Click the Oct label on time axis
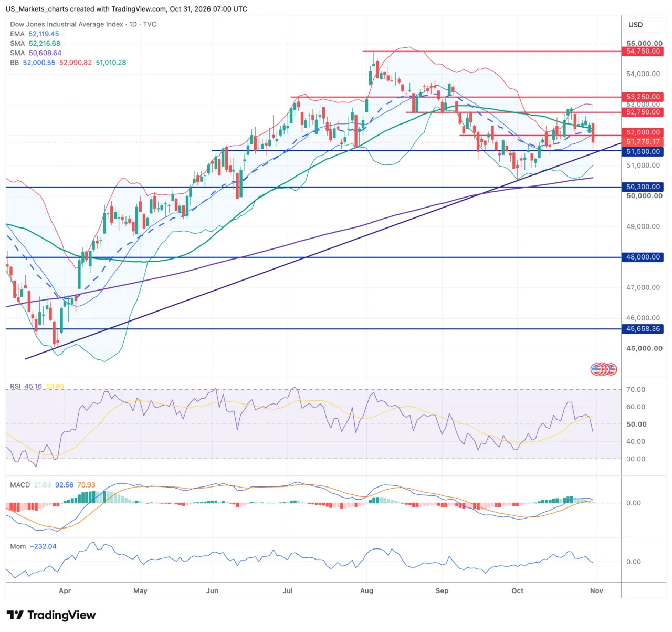Screen dimensions: 672x632 click(518, 590)
